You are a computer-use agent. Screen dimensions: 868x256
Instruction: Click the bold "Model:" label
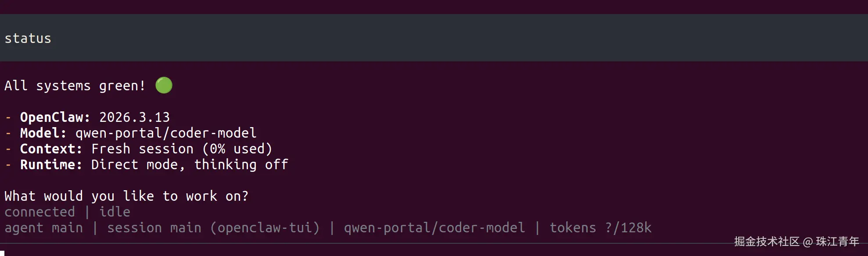click(43, 133)
